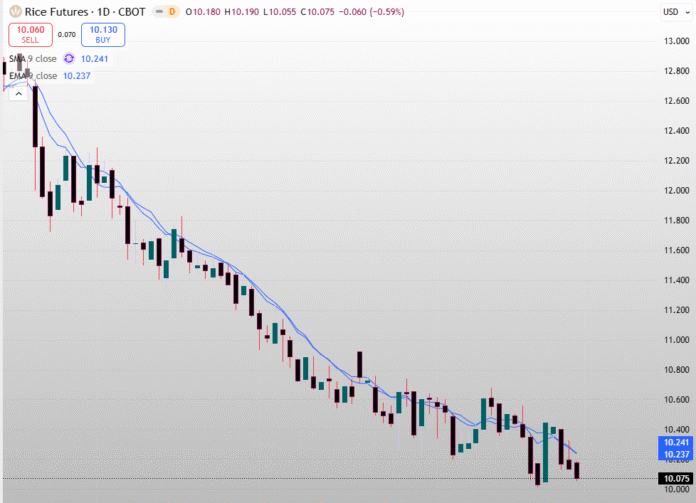Select the EMA 9 close indicator legend
The height and width of the screenshot is (503, 696).
click(32, 76)
